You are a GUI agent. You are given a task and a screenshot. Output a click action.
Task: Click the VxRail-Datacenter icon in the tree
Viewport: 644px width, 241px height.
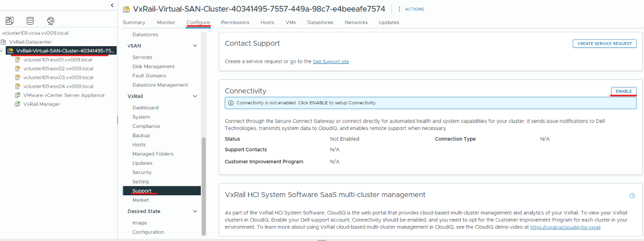pyautogui.click(x=4, y=42)
